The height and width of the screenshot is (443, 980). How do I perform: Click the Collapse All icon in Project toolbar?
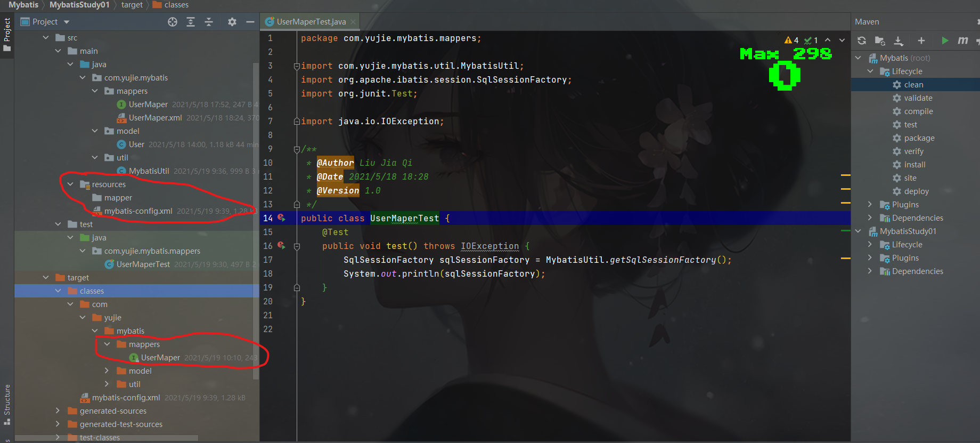pyautogui.click(x=209, y=22)
